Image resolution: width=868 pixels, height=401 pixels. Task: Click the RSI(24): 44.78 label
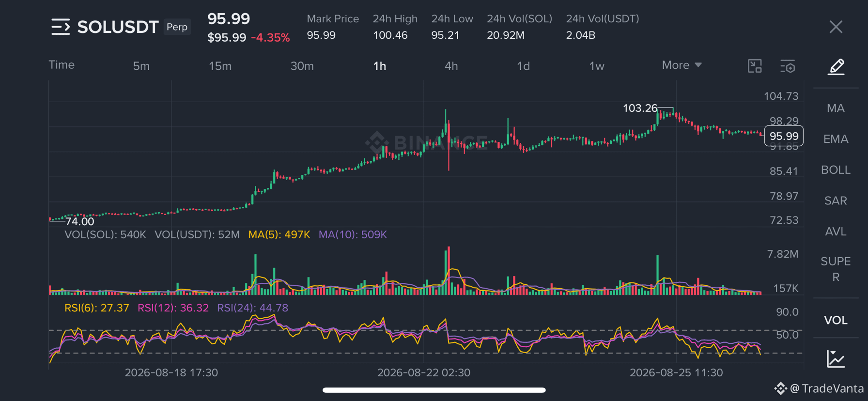pos(252,308)
